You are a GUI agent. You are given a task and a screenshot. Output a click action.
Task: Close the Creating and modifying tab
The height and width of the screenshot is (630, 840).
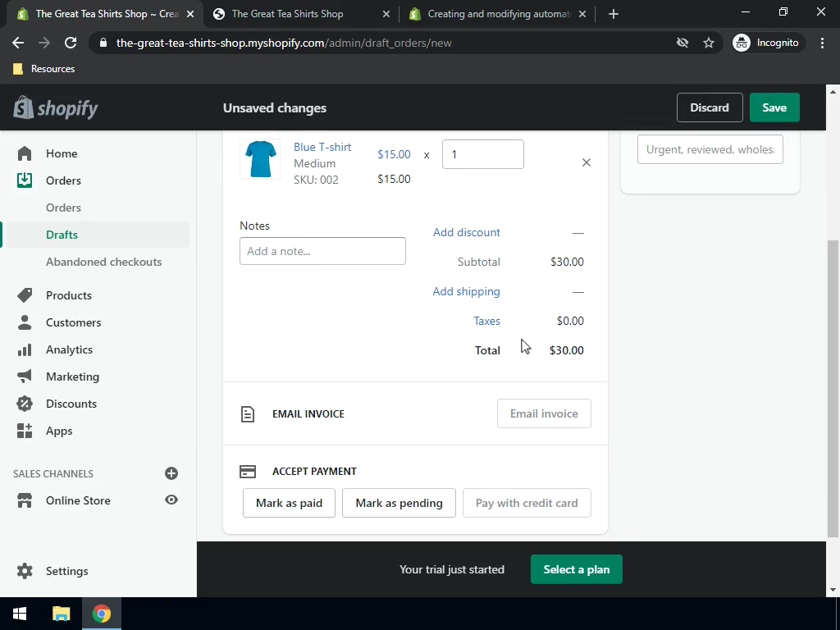coord(583,14)
